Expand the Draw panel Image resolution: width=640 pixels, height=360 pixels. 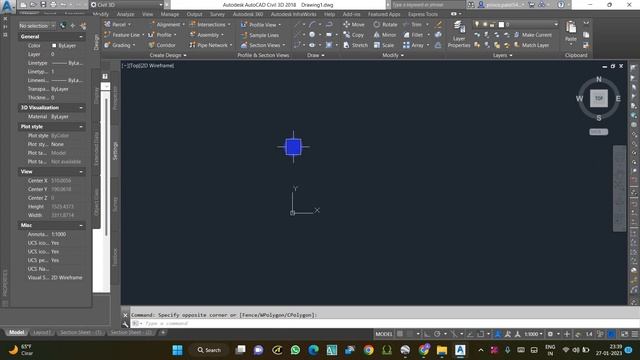pyautogui.click(x=315, y=55)
